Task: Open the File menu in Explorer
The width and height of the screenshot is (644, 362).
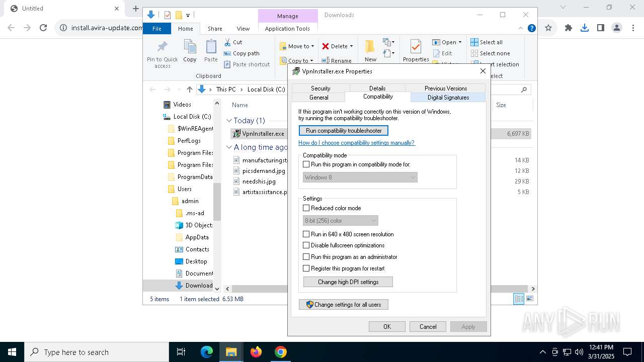Action: pyautogui.click(x=157, y=29)
